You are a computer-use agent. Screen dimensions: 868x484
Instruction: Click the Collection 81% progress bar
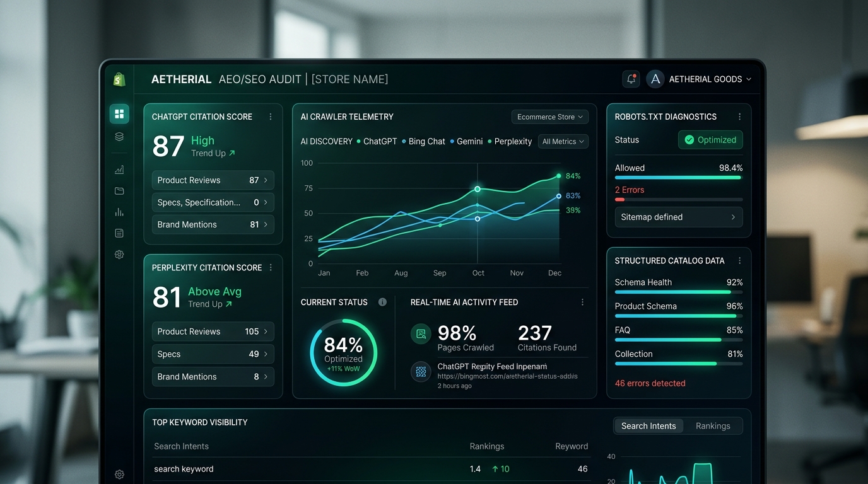679,364
